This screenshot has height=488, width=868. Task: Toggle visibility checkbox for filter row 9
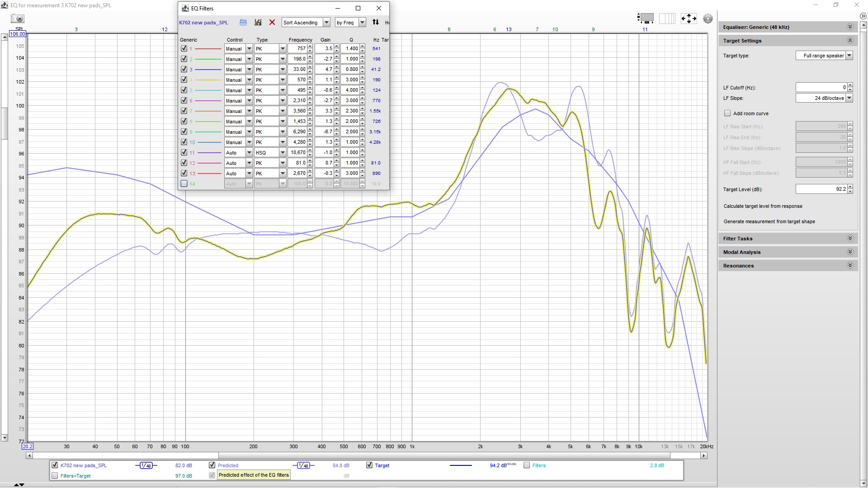(x=184, y=131)
